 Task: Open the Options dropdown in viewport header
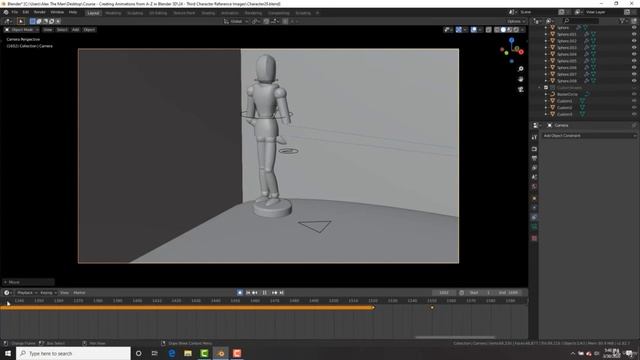[516, 21]
